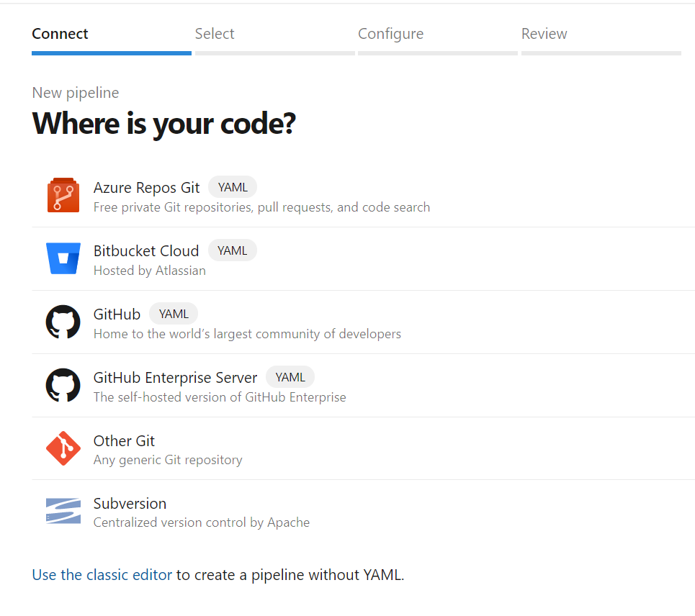Screen dimensions: 695x616
Task: Choose Azure Repos Git as code source
Action: 146,188
